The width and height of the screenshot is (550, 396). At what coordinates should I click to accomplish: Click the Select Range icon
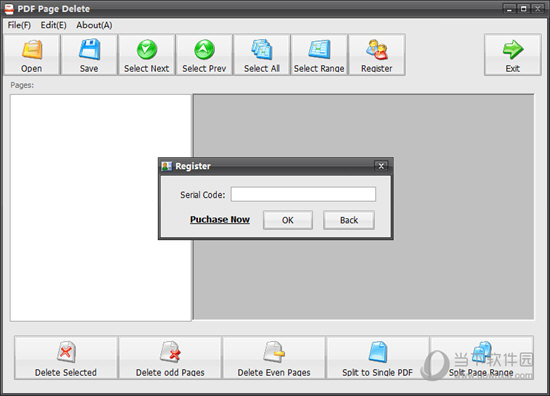319,49
